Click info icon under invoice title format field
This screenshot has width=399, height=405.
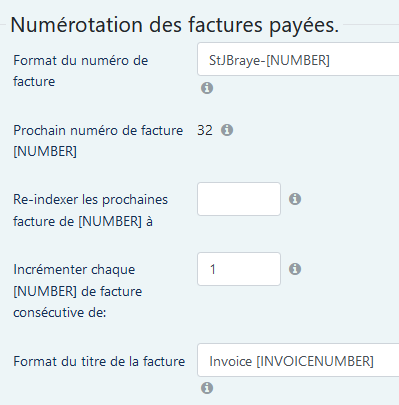[207, 388]
